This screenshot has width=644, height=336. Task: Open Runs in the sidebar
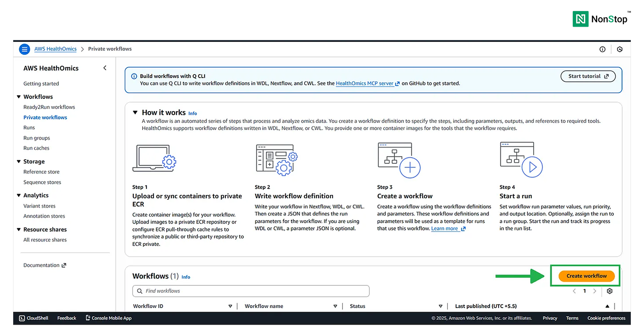(29, 128)
